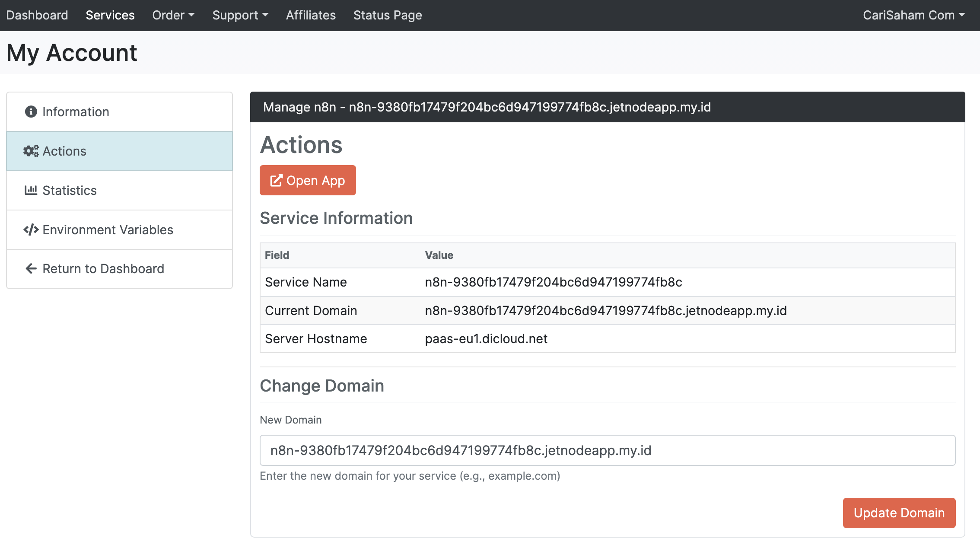Click the left arrow Return icon
This screenshot has height=548, width=980.
[x=31, y=269]
